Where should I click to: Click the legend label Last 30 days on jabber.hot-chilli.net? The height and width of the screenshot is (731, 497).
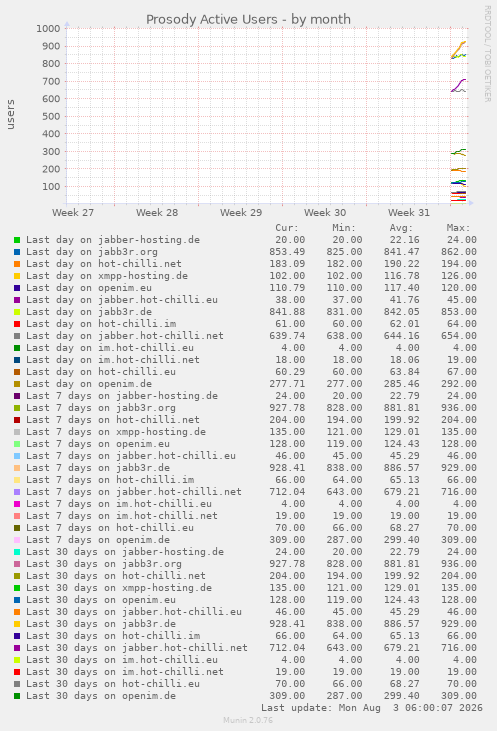point(137,648)
